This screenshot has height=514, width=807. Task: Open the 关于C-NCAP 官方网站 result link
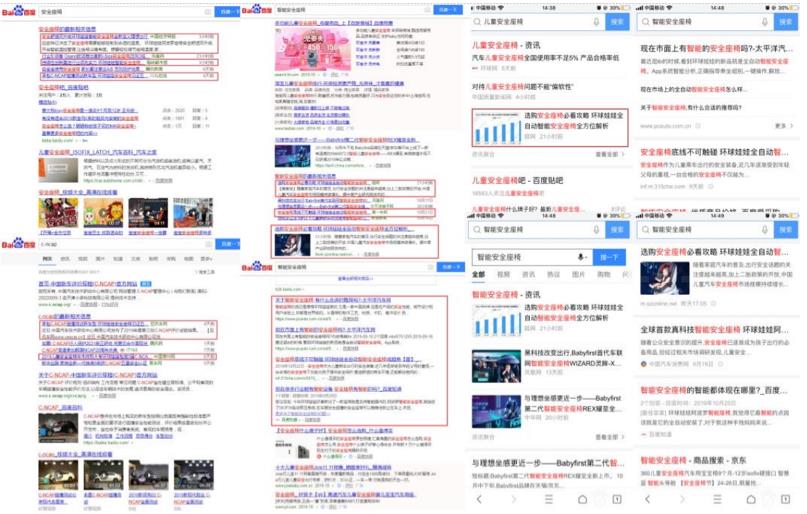pyautogui.click(x=98, y=375)
